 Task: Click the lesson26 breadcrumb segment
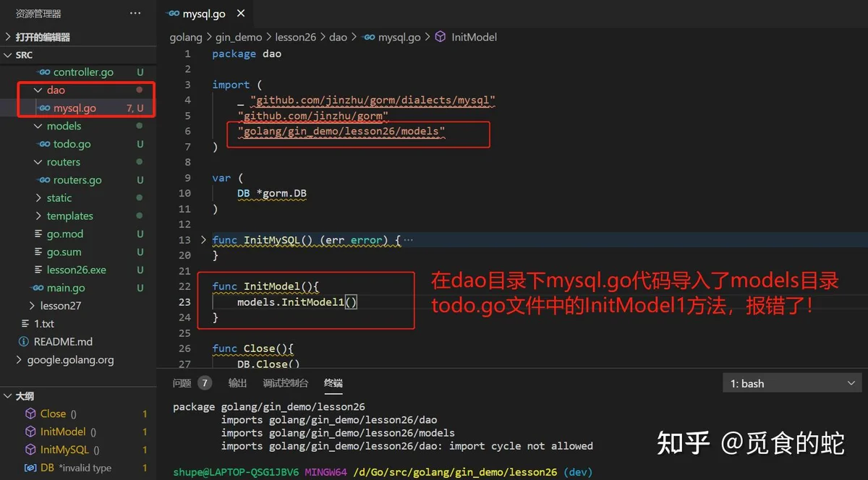(x=294, y=37)
